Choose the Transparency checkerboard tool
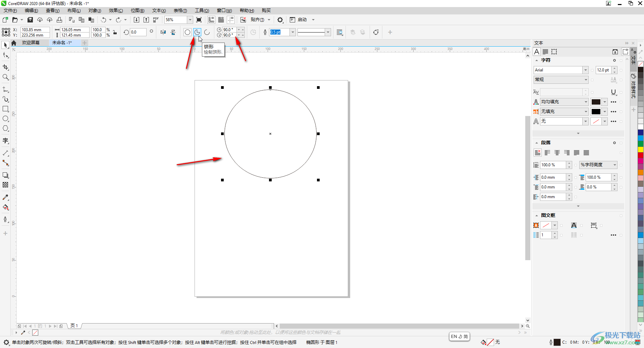644x348 pixels. [x=5, y=185]
